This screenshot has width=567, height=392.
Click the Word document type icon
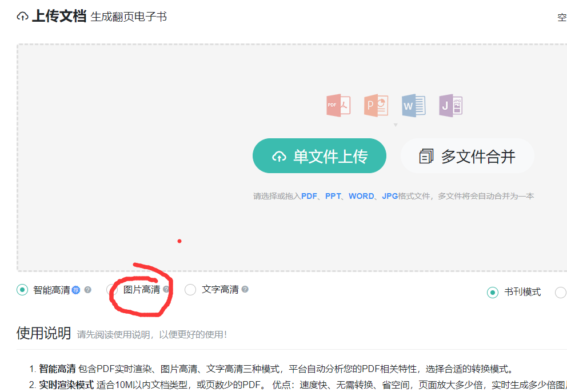pos(413,106)
